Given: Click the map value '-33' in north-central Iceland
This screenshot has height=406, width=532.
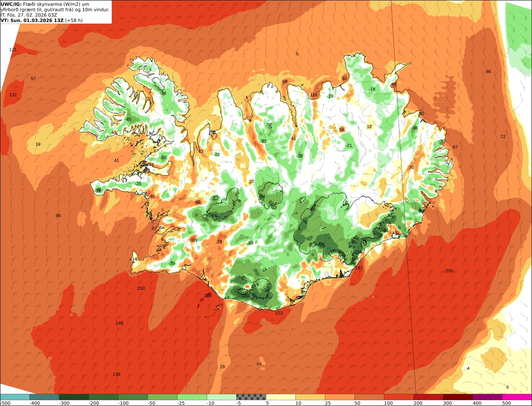Looking at the screenshot, I should tap(263, 141).
